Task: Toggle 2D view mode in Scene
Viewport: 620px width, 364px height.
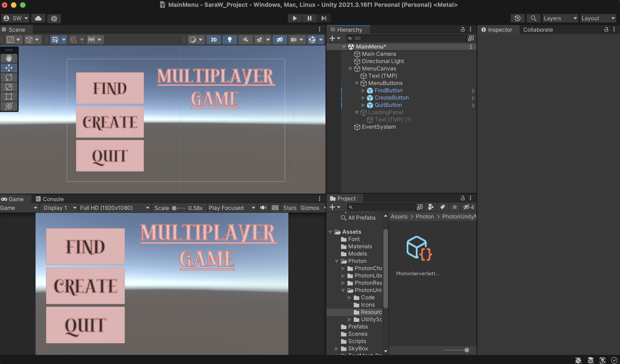Action: (214, 40)
